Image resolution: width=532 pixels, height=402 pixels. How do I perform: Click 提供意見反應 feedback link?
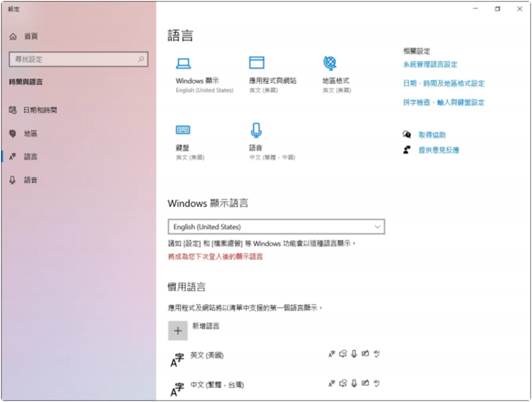coord(438,150)
